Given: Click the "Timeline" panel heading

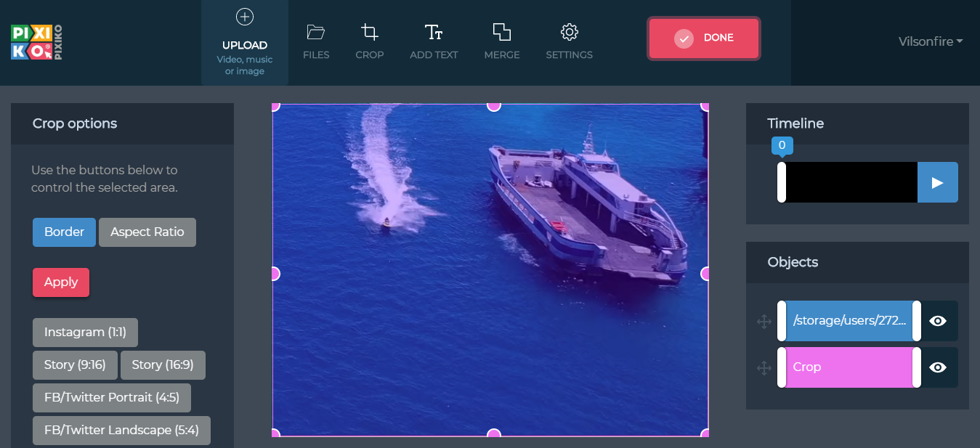Looking at the screenshot, I should [x=795, y=123].
